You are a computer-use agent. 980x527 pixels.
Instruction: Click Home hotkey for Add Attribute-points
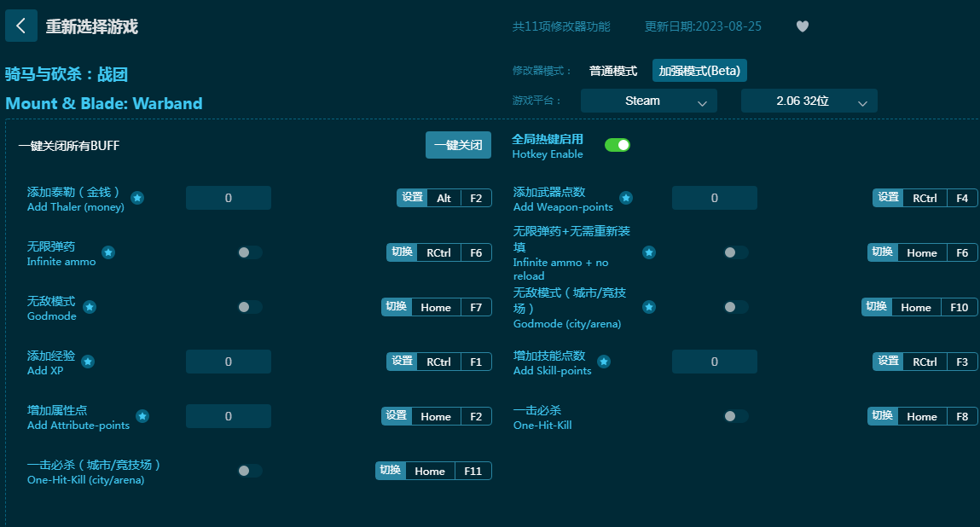click(436, 416)
